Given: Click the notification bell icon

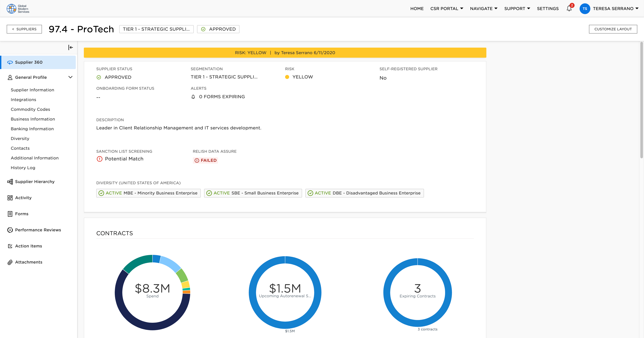Looking at the screenshot, I should 569,9.
